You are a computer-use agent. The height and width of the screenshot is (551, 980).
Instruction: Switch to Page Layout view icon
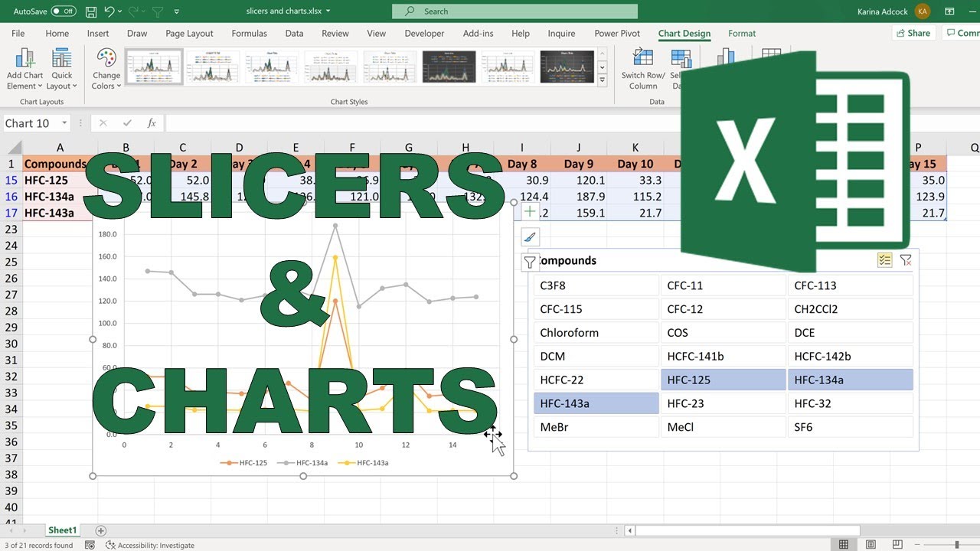pyautogui.click(x=871, y=545)
